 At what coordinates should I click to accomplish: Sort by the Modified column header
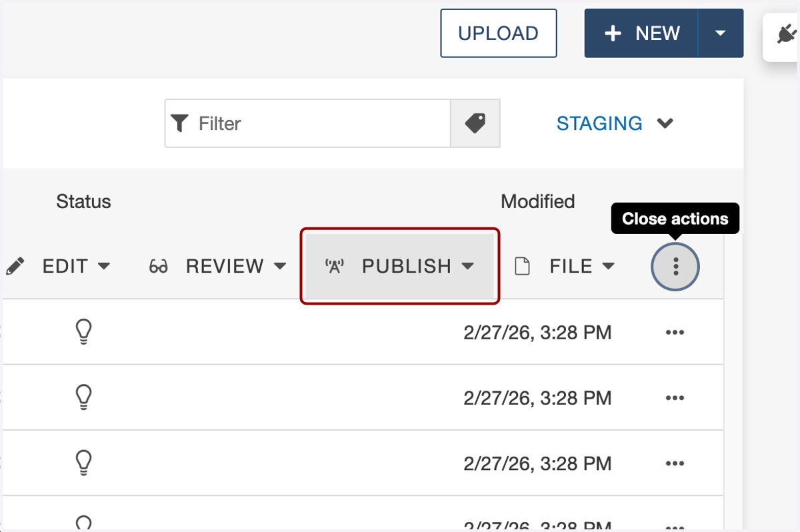[x=537, y=201]
